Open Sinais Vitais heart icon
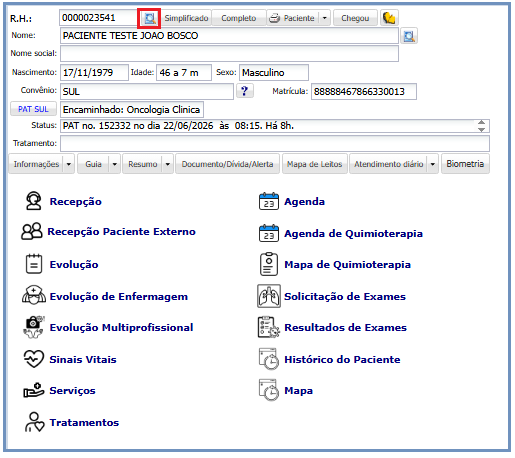This screenshot has height=458, width=515. click(34, 359)
